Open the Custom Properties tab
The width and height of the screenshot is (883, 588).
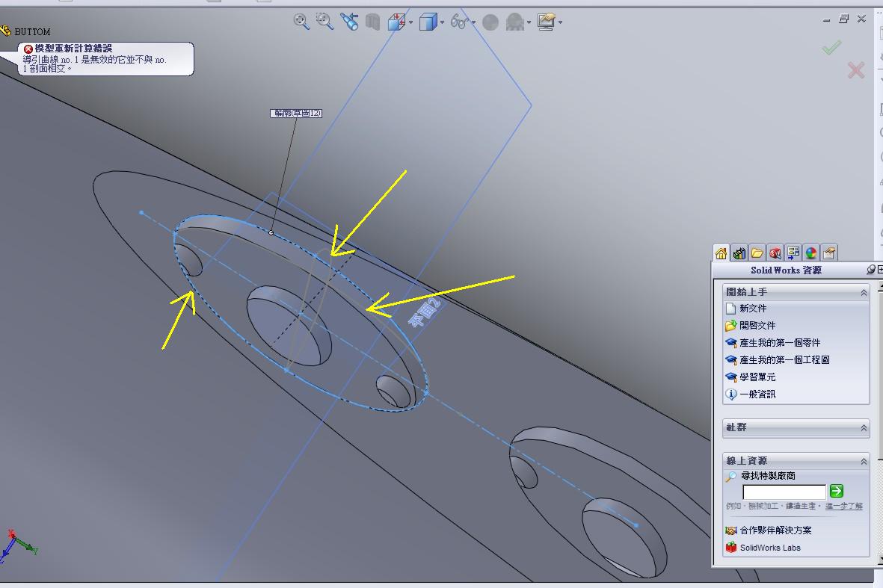tap(829, 253)
